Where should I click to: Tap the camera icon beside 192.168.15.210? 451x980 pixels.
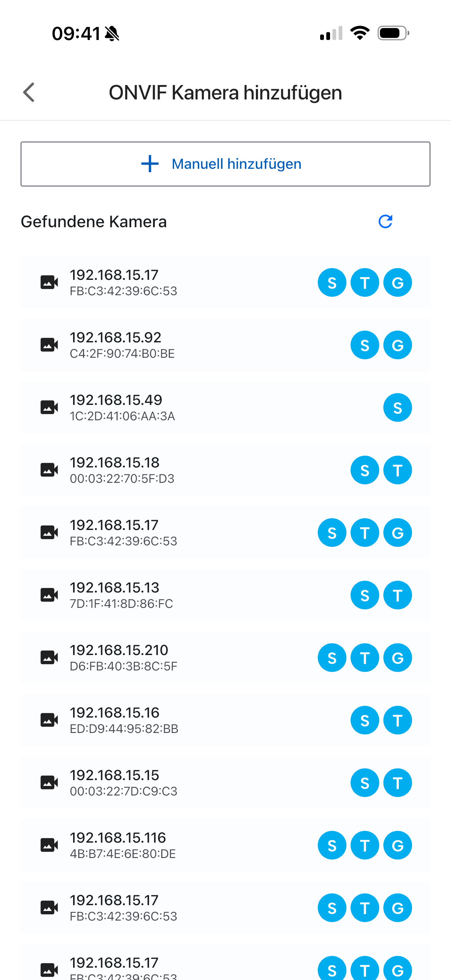pos(50,657)
